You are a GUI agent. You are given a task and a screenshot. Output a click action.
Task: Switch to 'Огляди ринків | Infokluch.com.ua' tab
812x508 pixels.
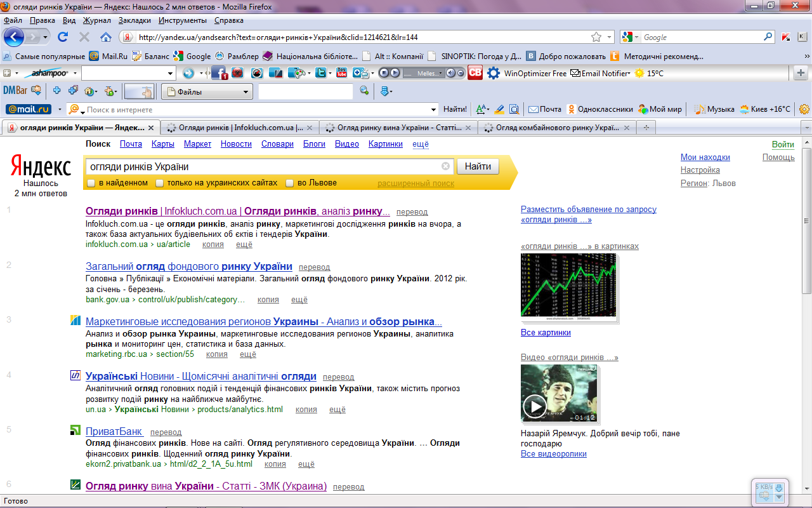(x=240, y=128)
